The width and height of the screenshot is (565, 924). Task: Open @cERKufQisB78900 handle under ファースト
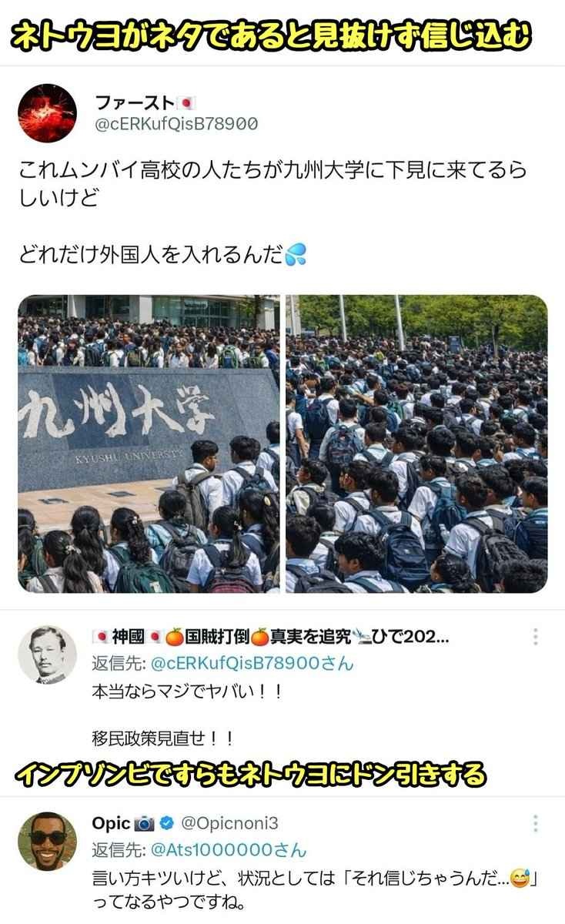pos(176,124)
